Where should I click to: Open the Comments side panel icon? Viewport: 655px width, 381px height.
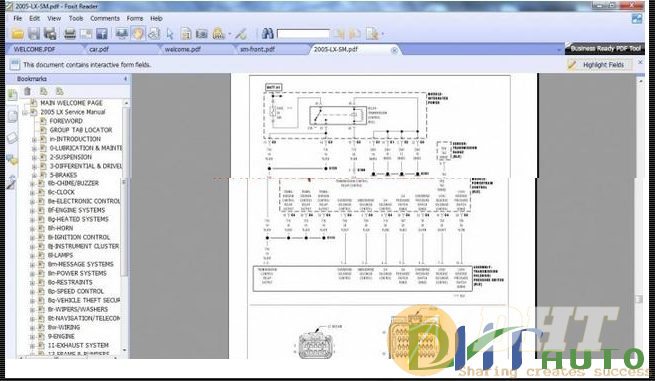click(x=12, y=160)
